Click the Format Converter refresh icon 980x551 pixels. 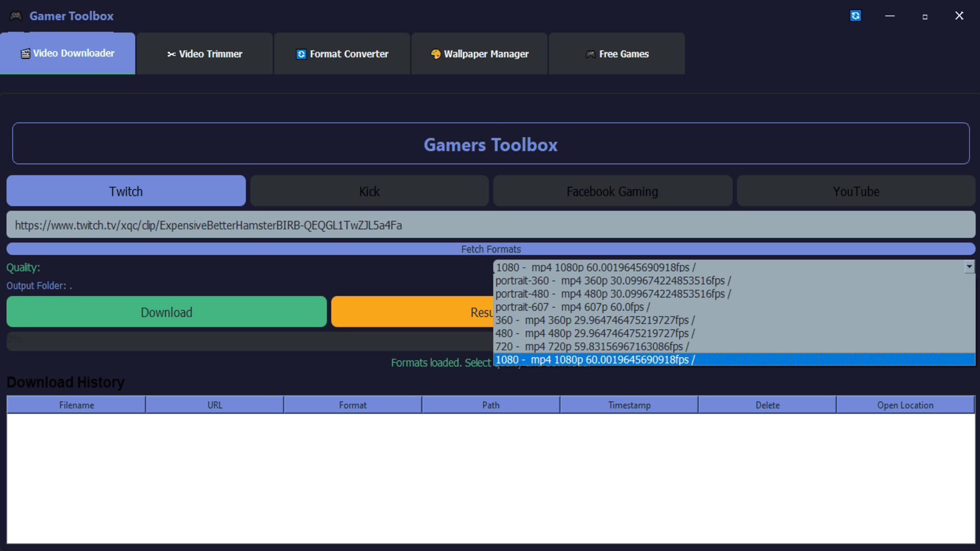pyautogui.click(x=301, y=54)
